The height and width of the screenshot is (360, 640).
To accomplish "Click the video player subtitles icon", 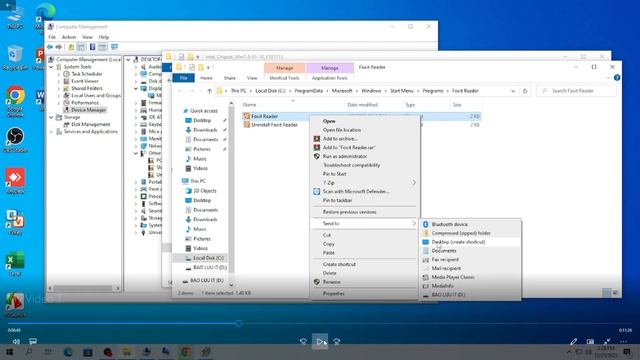I will point(33,341).
